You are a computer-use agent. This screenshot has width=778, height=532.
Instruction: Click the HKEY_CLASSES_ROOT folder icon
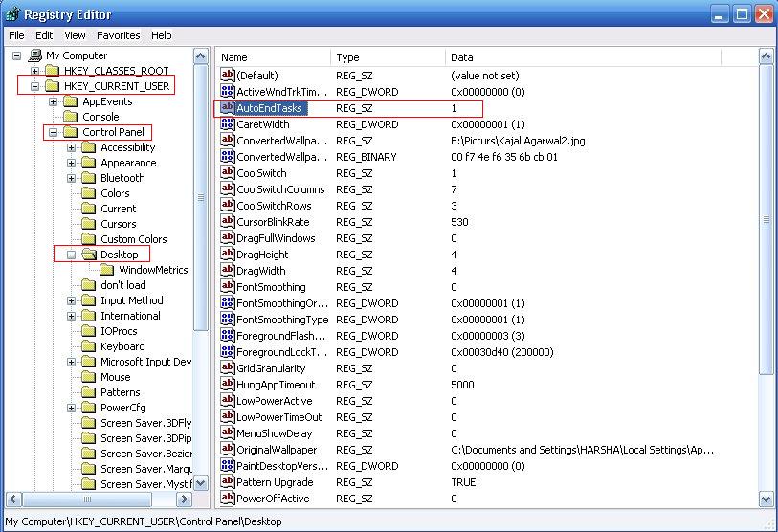[52, 71]
